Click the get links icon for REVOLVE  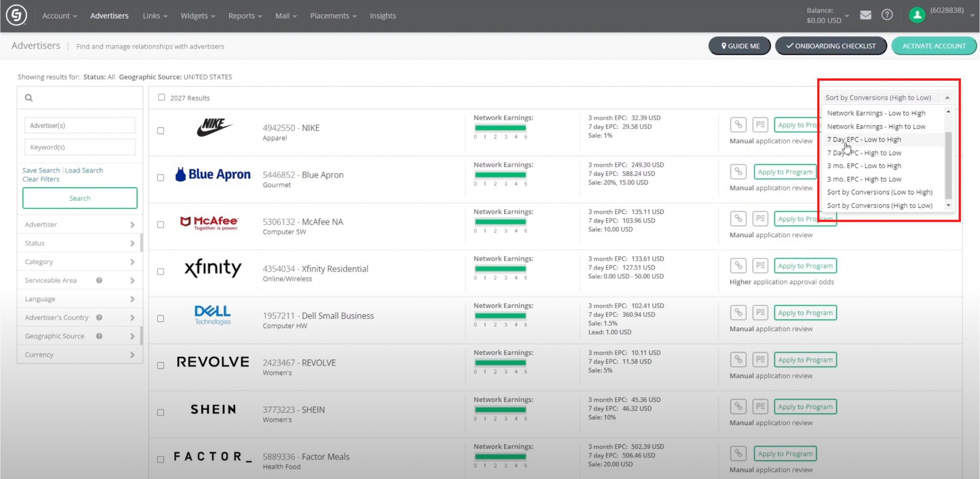click(x=738, y=359)
